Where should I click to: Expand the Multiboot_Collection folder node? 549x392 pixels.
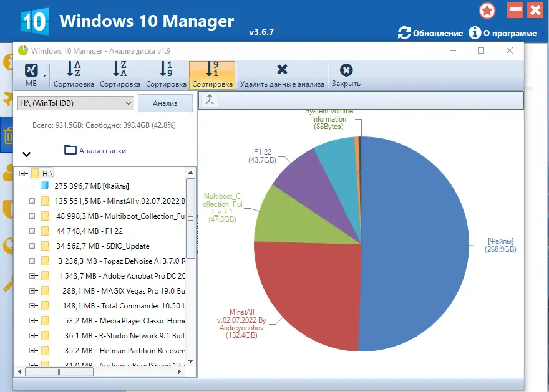(x=32, y=216)
